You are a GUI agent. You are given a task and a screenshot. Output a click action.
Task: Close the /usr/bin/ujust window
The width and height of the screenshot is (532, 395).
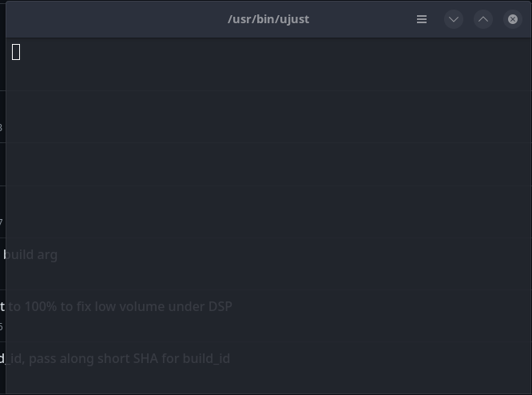513,19
